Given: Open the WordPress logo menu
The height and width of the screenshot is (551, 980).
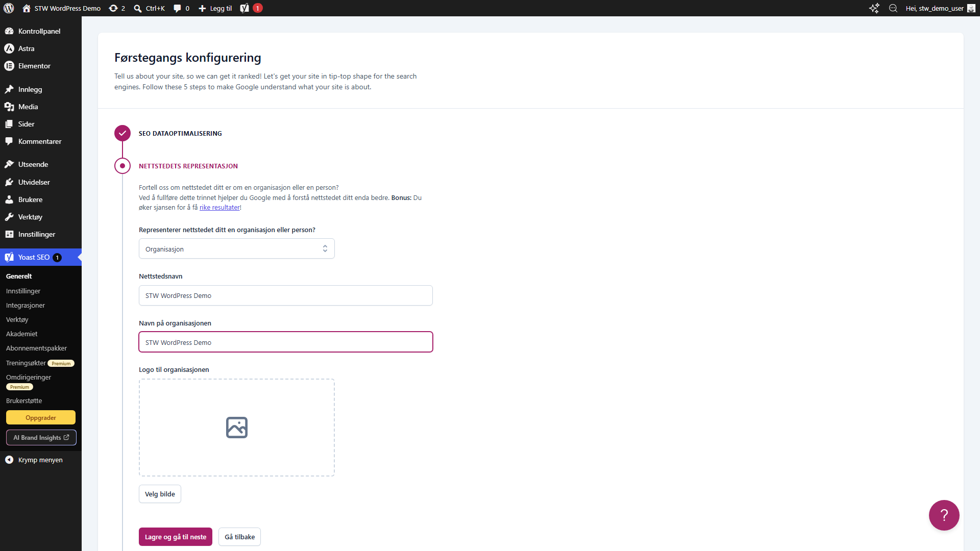Looking at the screenshot, I should (9, 8).
